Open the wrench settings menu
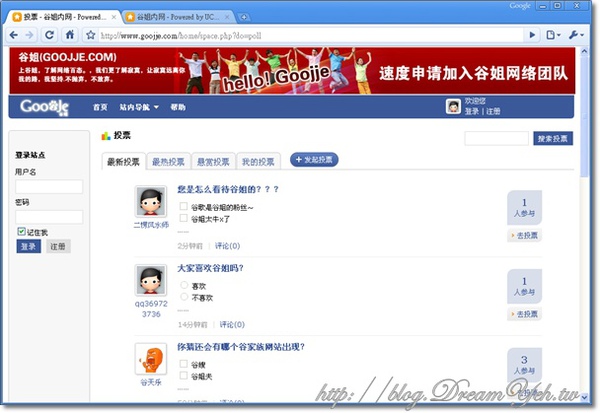The height and width of the screenshot is (413, 600). (x=576, y=35)
